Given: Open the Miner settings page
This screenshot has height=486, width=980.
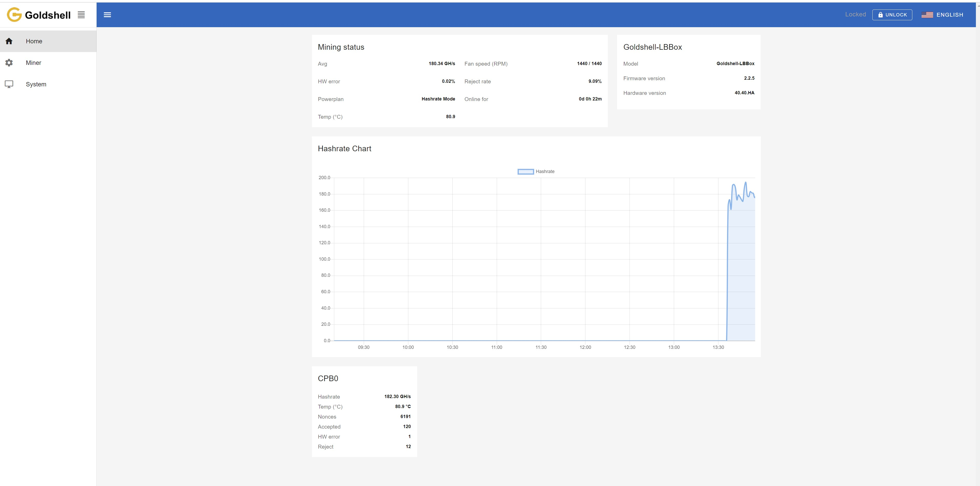Looking at the screenshot, I should point(48,63).
